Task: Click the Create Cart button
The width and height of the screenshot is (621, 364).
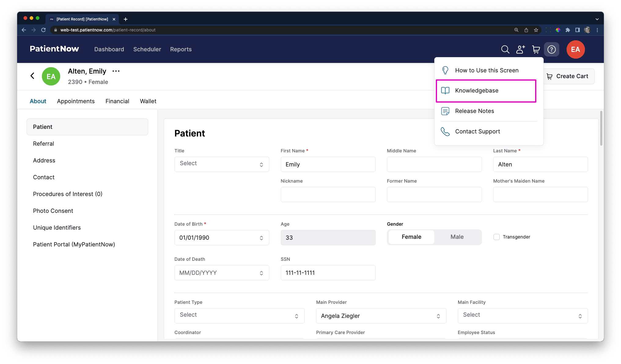Action: point(568,76)
